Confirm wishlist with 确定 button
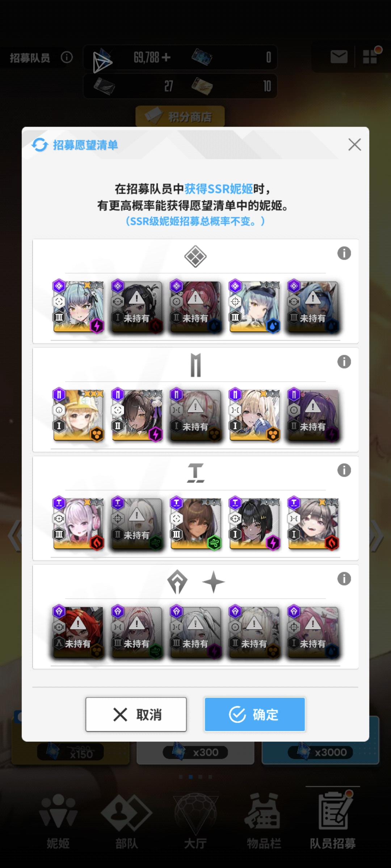Viewport: 391px width, 868px height. 255,715
